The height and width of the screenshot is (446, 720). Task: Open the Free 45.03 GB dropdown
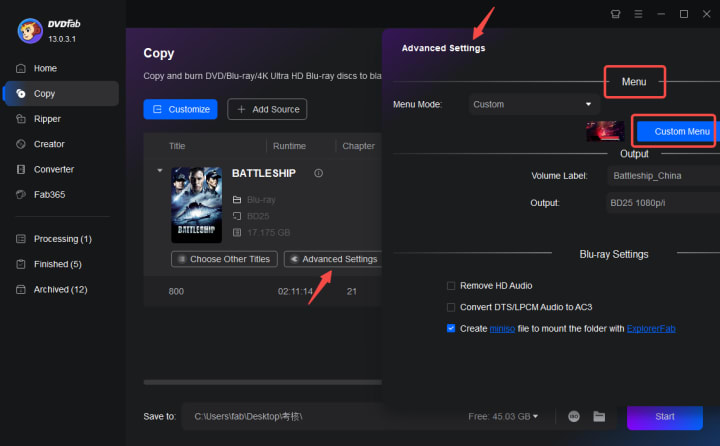coord(503,417)
